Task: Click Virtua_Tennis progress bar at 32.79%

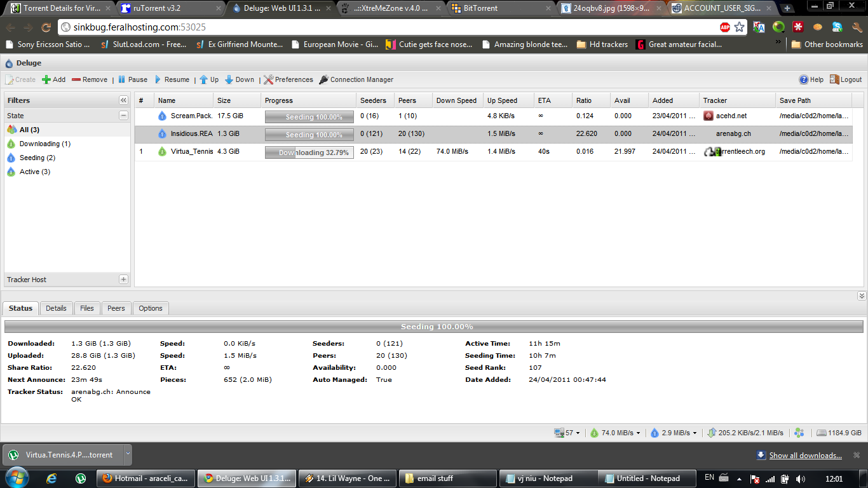Action: click(309, 152)
